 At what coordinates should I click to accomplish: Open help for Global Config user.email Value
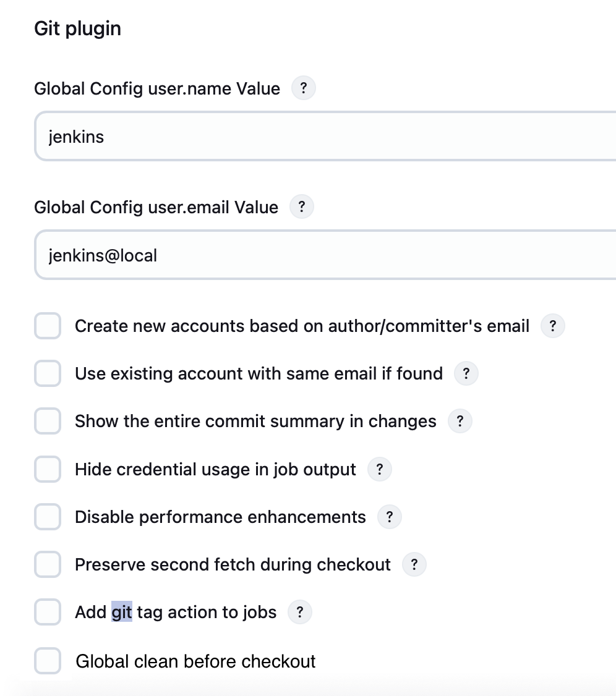click(x=301, y=207)
